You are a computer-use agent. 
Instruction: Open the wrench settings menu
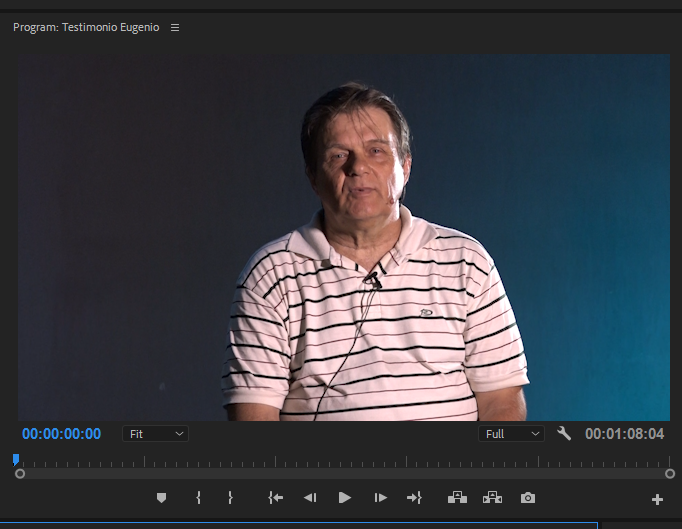(x=564, y=434)
